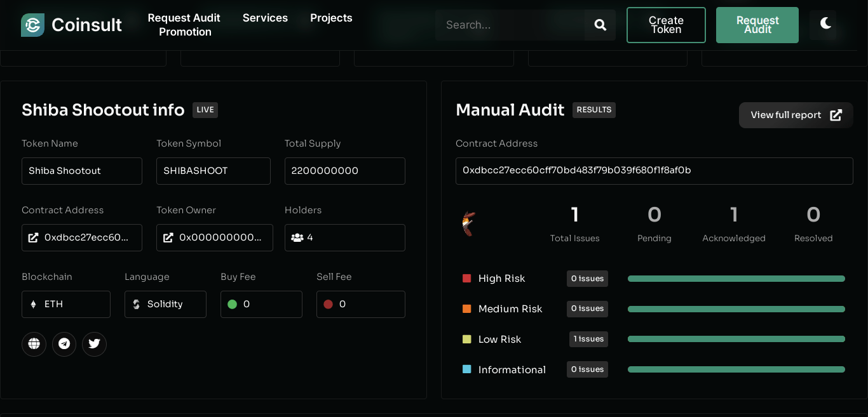Click the Solidity language icon
The height and width of the screenshot is (417, 868).
click(136, 304)
